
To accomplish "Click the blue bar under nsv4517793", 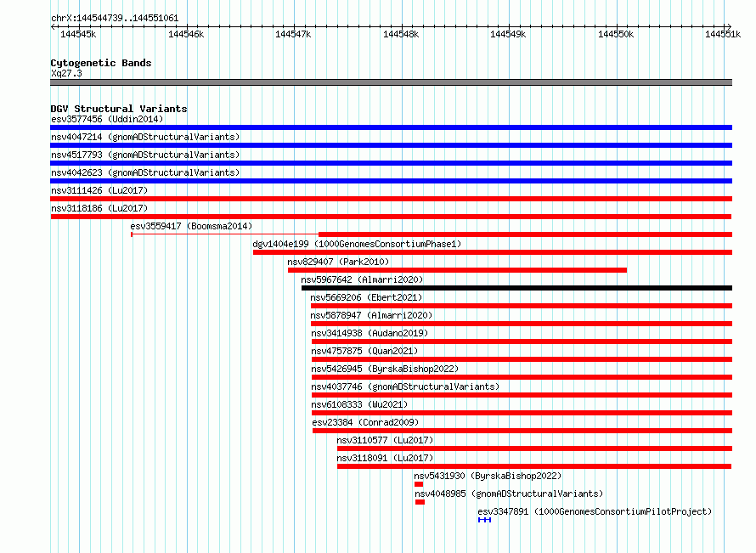I will pyautogui.click(x=391, y=163).
